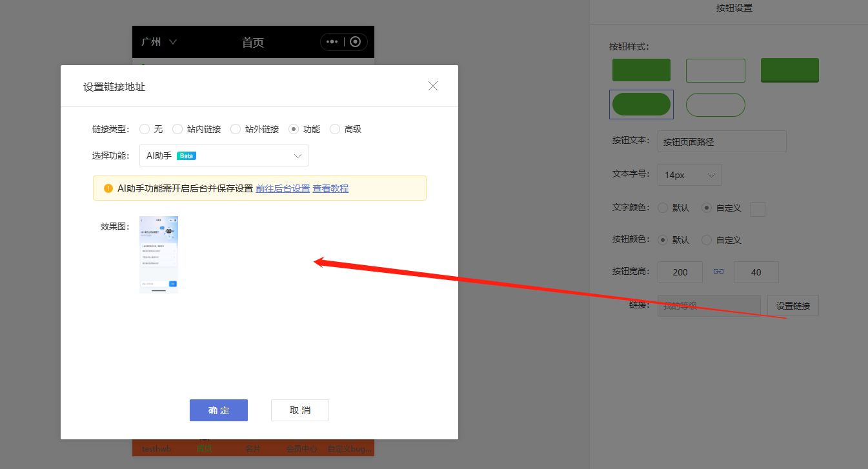
Task: Set 按钮颜色 to 默认
Action: 663,240
